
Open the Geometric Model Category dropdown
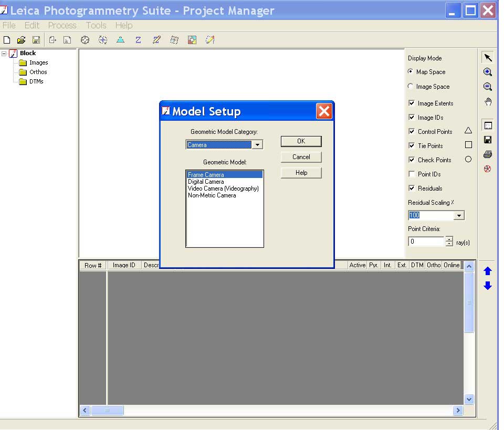(257, 145)
